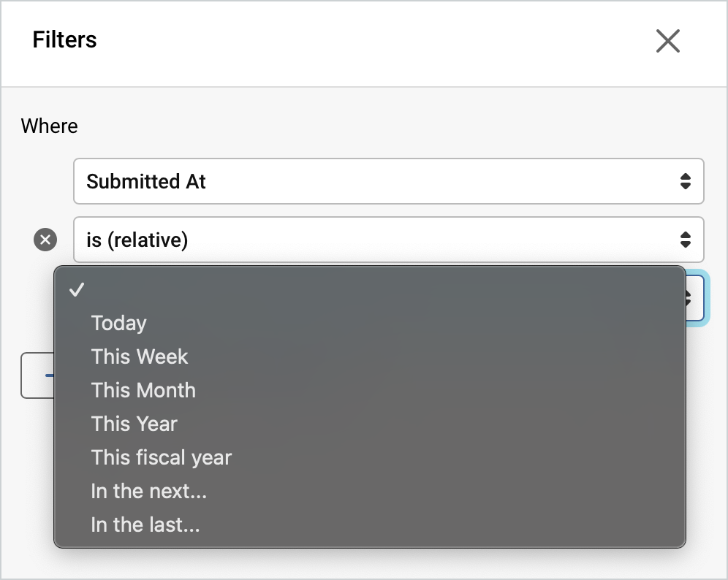Viewport: 728px width, 580px height.
Task: Click the round delete icon beside filter row
Action: [x=45, y=240]
